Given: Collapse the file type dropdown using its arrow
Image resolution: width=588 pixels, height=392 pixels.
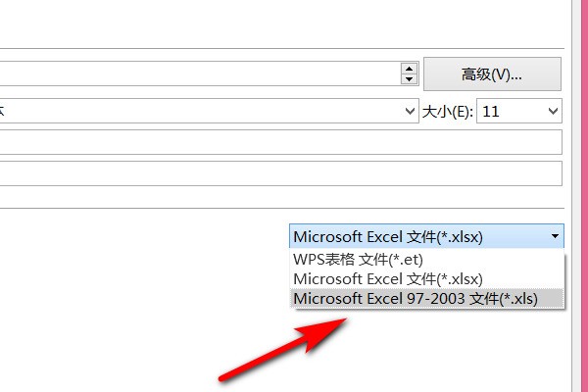Looking at the screenshot, I should click(x=555, y=236).
